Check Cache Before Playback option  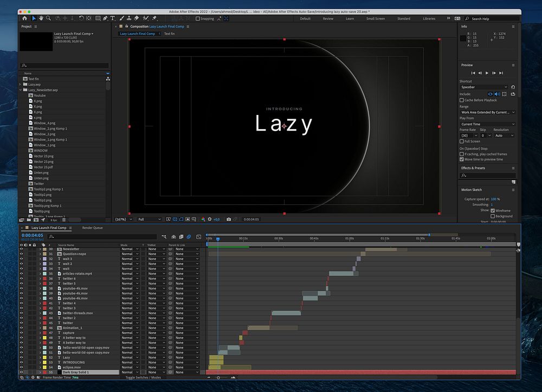click(462, 100)
